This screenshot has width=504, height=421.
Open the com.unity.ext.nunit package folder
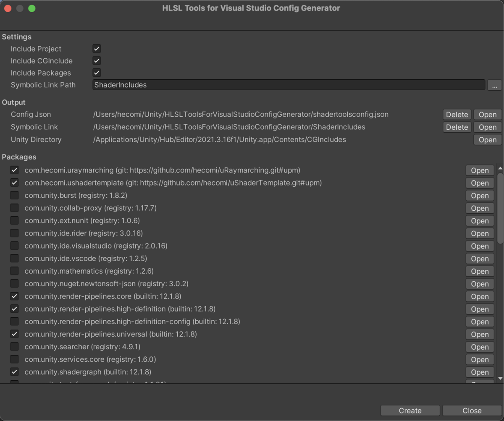(x=480, y=221)
